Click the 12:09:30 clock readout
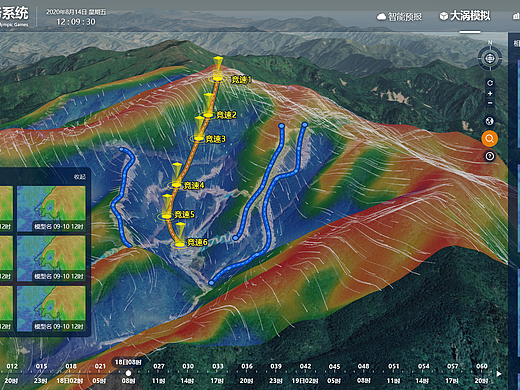 (76, 22)
